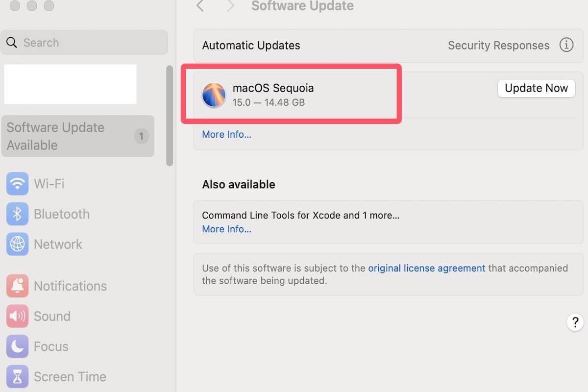Open More Info for macOS Sequoia
The height and width of the screenshot is (392, 588).
226,134
